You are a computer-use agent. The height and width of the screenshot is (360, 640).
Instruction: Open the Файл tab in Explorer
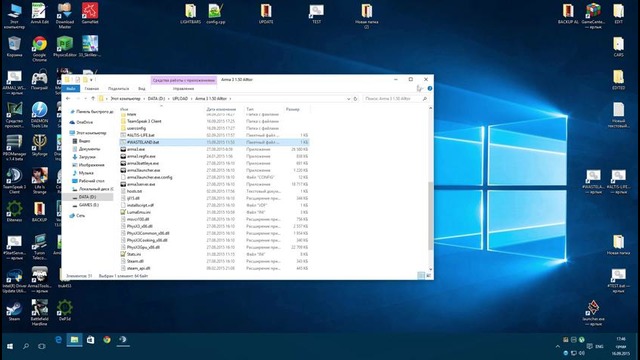pyautogui.click(x=71, y=89)
